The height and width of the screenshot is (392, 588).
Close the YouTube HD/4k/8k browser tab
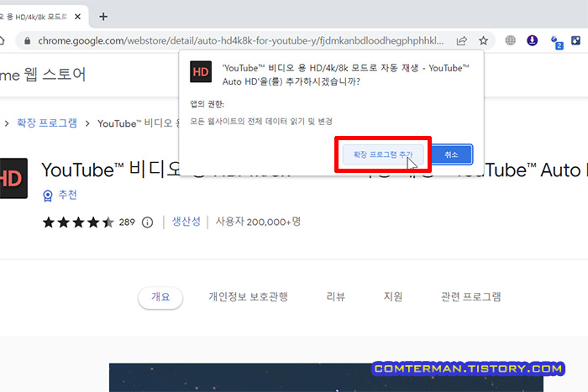coord(77,17)
